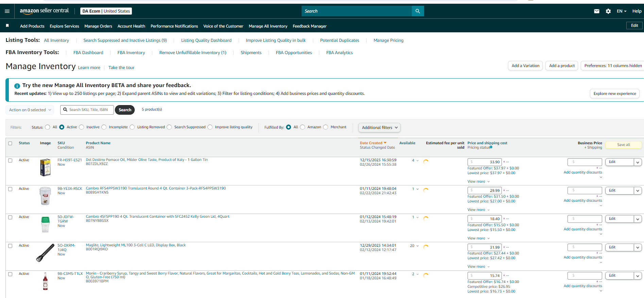This screenshot has width=644, height=298.
Task: Click the info icon in the BETA banner
Action: click(x=17, y=86)
